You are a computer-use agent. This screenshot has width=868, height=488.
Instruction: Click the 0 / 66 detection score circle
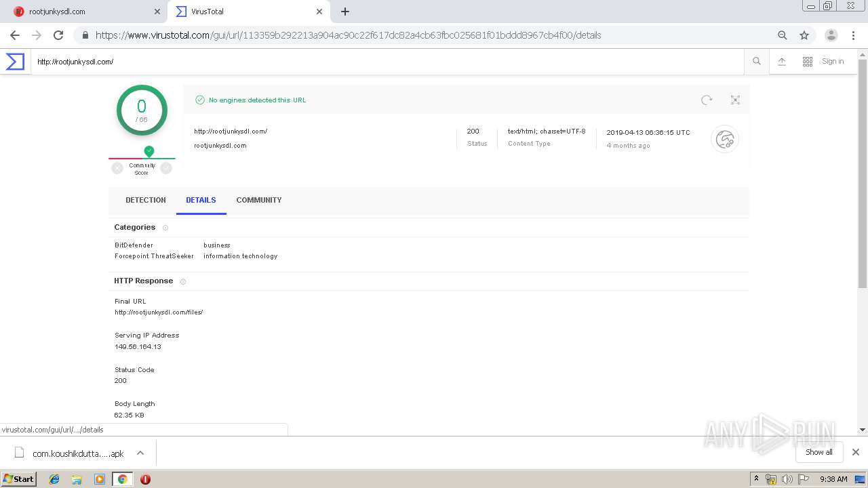coord(142,110)
